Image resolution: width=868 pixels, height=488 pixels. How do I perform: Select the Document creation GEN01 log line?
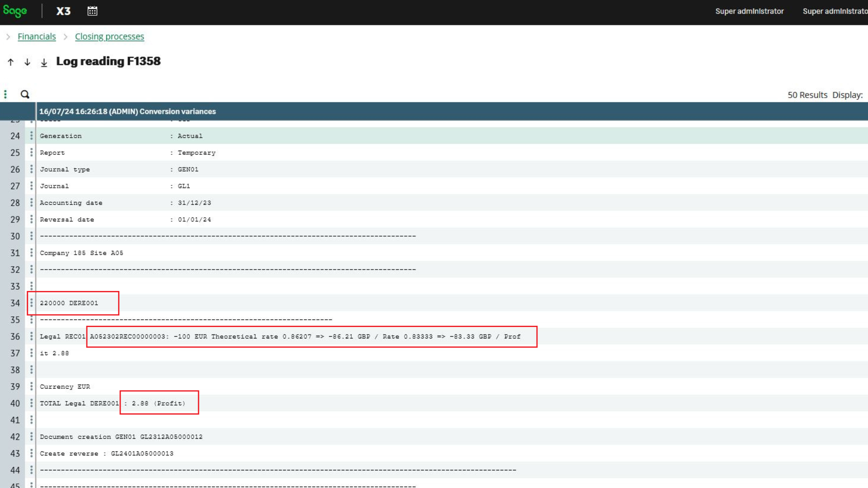coord(121,436)
